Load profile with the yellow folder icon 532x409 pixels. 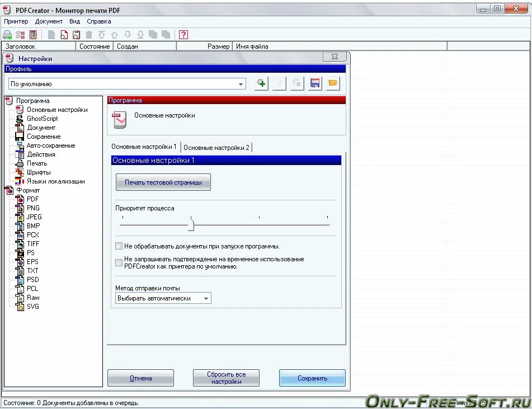pyautogui.click(x=333, y=83)
